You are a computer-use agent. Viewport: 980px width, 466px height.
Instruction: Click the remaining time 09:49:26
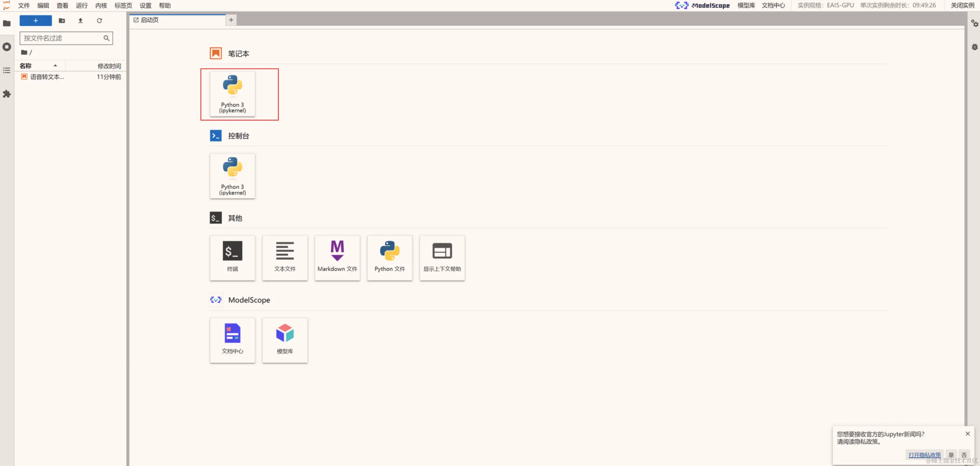pyautogui.click(x=924, y=5)
